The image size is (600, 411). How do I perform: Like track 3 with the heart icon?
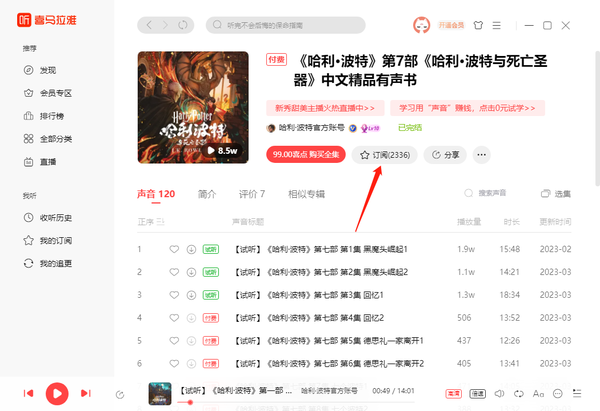tap(174, 295)
